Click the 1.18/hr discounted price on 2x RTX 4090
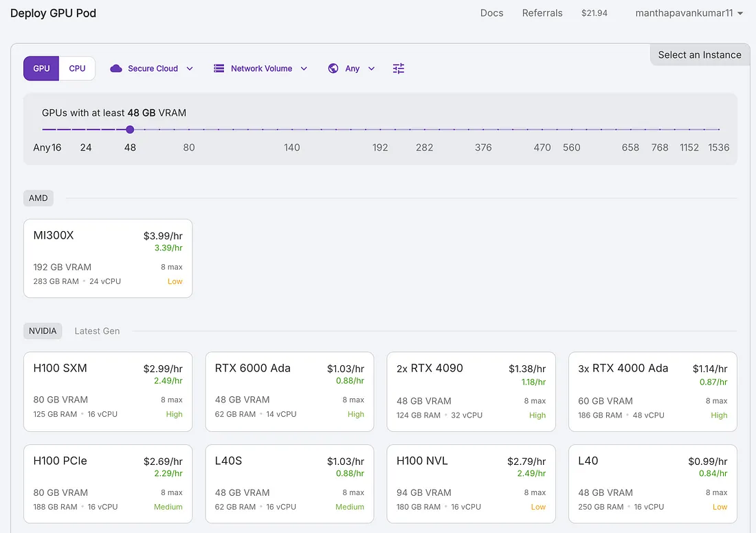The height and width of the screenshot is (533, 756). [x=533, y=382]
